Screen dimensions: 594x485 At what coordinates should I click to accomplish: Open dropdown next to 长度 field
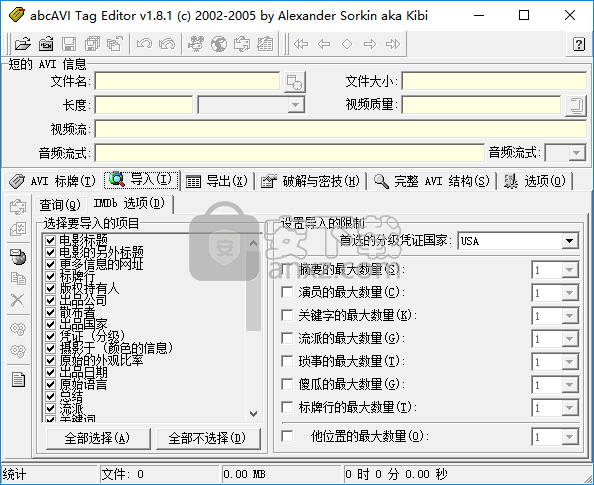coord(295,105)
